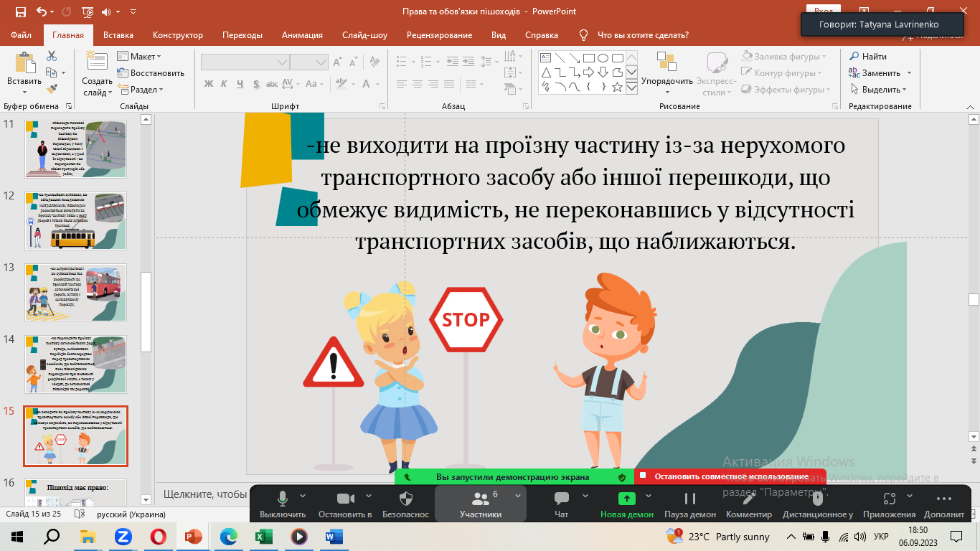Open the Макет layout dropdown
This screenshot has height=551, width=980.
pos(139,56)
